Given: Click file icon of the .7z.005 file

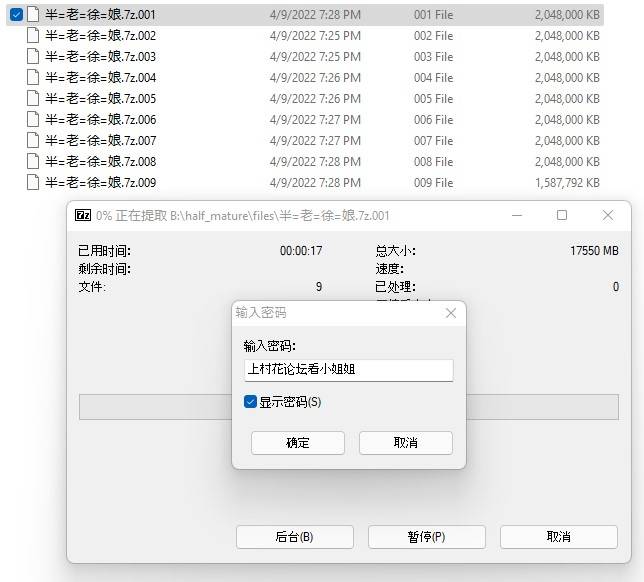Looking at the screenshot, I should [x=33, y=99].
